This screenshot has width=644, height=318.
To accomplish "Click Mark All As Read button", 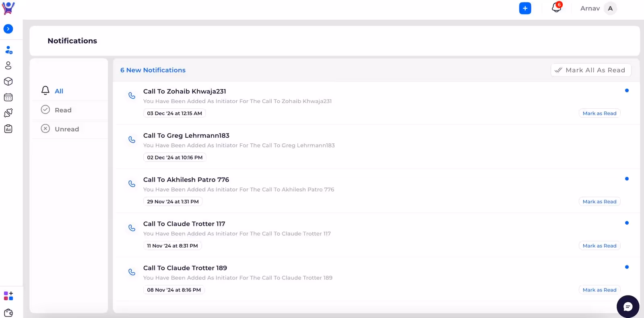I will pos(591,70).
